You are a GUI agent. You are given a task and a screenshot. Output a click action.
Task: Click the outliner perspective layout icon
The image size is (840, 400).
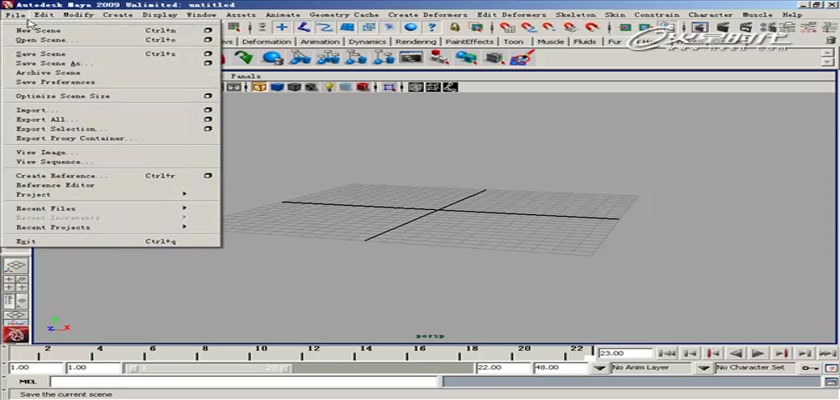(16, 301)
